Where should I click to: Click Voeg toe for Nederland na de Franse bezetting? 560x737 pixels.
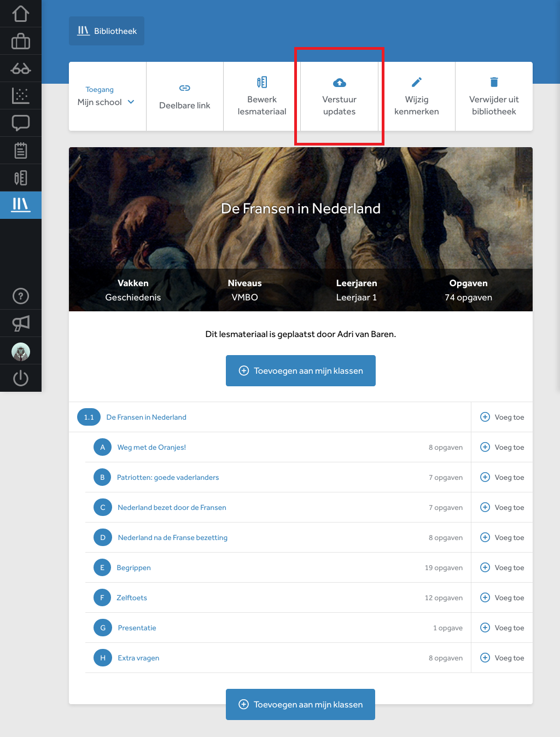502,537
